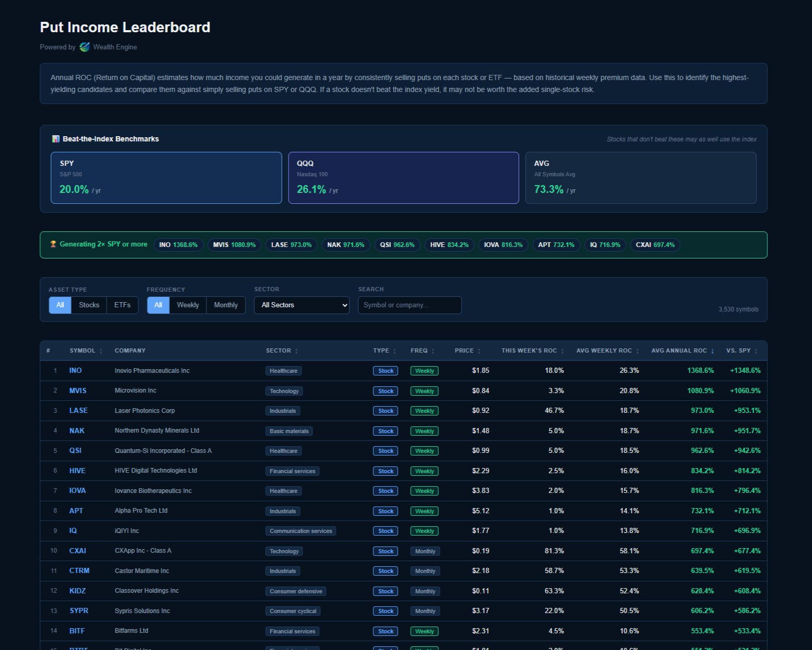Open MVIS Microvision Inc company link
The image size is (812, 650).
click(77, 391)
